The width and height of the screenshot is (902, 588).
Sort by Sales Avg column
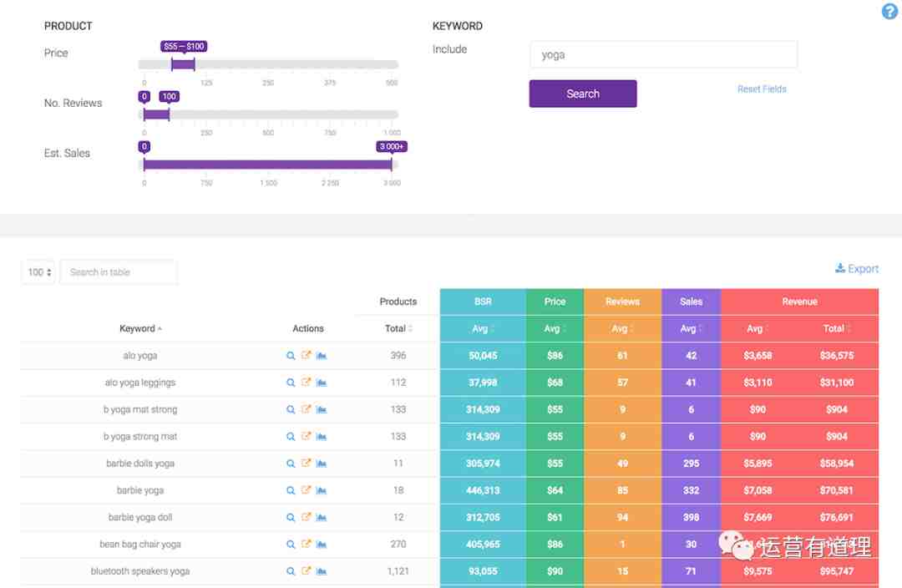[691, 328]
